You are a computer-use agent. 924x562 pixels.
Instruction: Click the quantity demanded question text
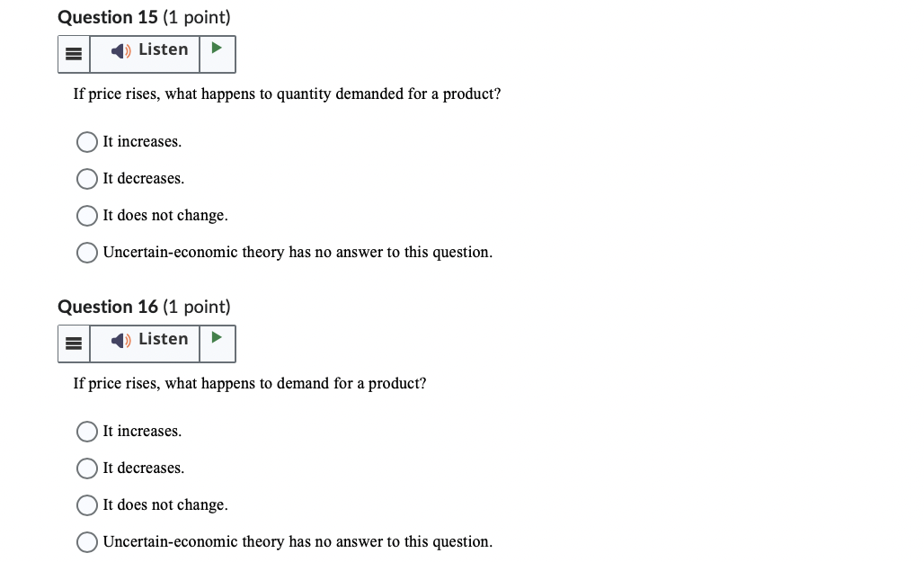pos(288,94)
